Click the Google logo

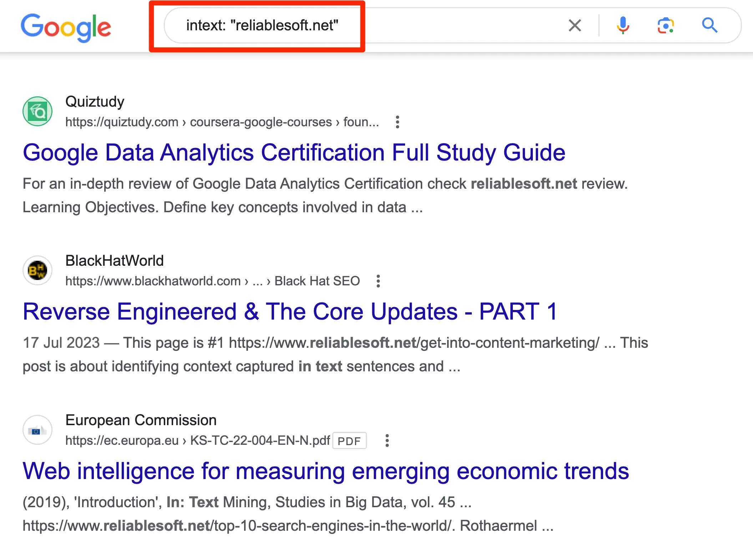66,27
